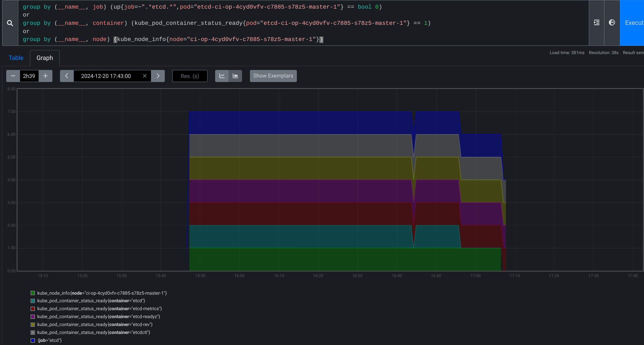Switch to unstacked line graph mode
The image size is (644, 345).
[x=222, y=76]
